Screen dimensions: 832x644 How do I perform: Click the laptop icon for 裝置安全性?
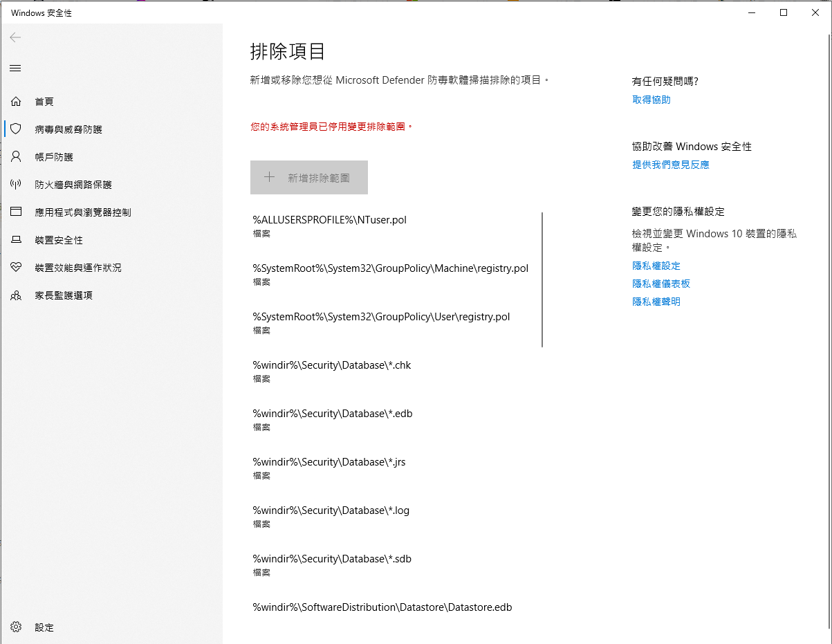click(x=16, y=240)
